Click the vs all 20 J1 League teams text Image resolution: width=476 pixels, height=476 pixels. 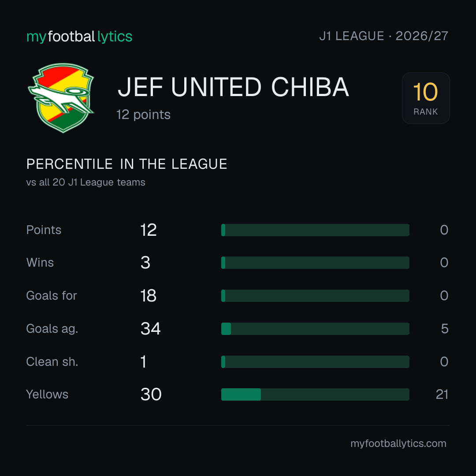[x=86, y=182]
